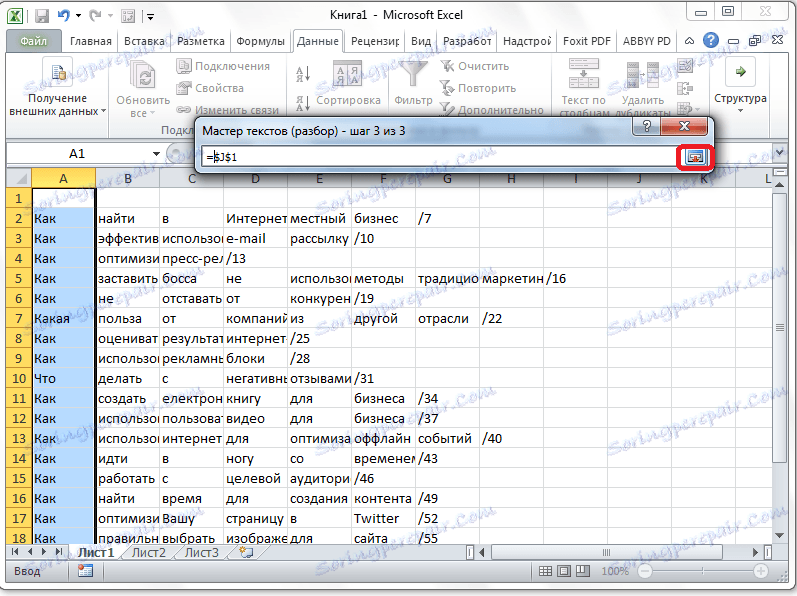Click cell containing e-mail
The width and height of the screenshot is (797, 596).
click(x=255, y=239)
